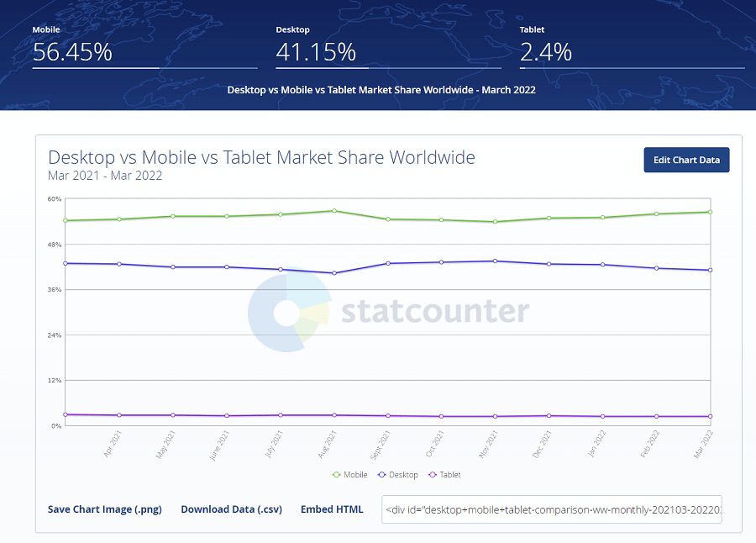Image resolution: width=756 pixels, height=543 pixels.
Task: Click the Jan 2022 x-axis label
Action: tap(596, 444)
